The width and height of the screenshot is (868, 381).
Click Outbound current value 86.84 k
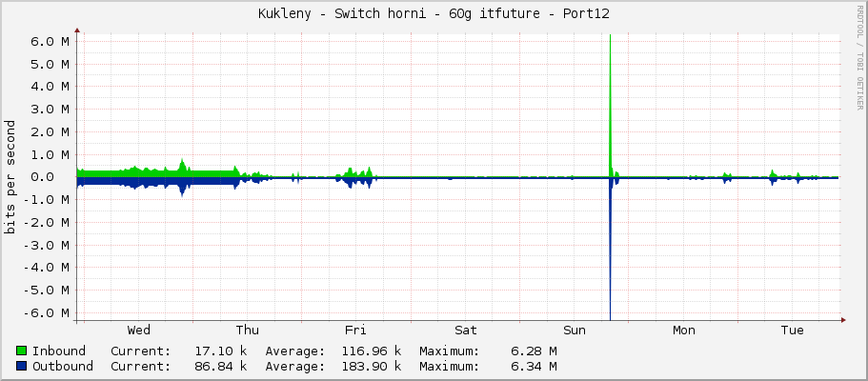[221, 366]
